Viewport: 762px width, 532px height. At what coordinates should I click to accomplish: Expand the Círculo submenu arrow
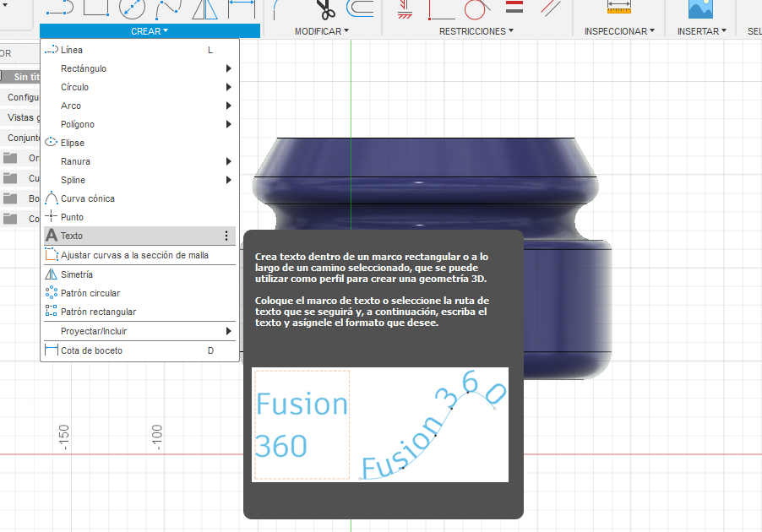click(228, 87)
